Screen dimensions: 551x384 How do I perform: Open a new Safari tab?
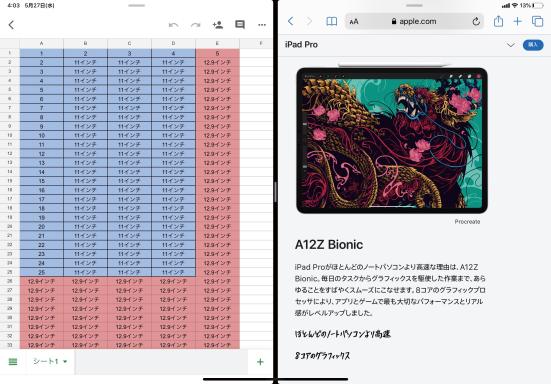click(x=517, y=21)
